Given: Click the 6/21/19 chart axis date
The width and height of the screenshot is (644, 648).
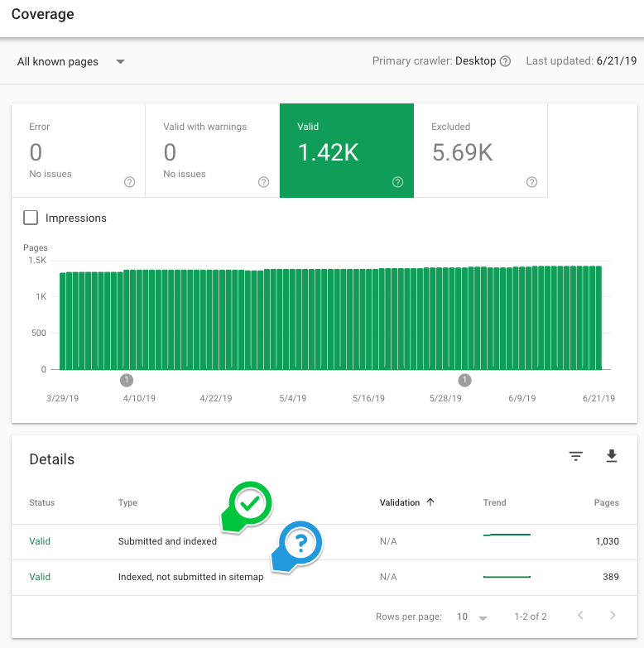Looking at the screenshot, I should coord(598,398).
